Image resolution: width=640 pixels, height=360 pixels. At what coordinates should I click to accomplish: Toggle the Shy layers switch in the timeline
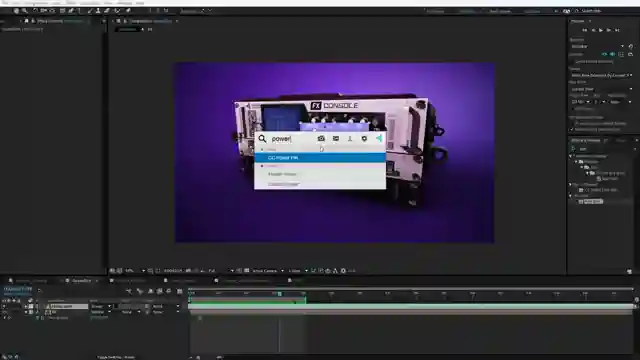(151, 291)
